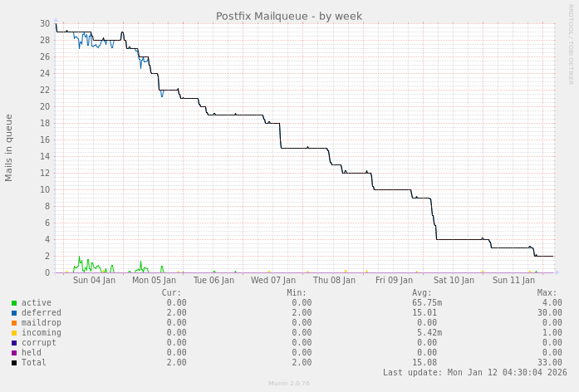
Task: Click the Total average value 15.08
Action: point(424,362)
